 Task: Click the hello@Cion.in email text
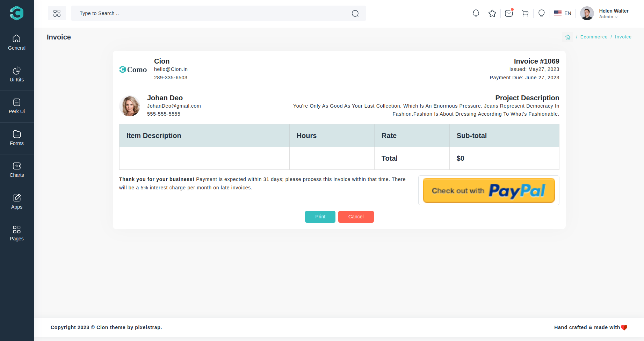(171, 69)
